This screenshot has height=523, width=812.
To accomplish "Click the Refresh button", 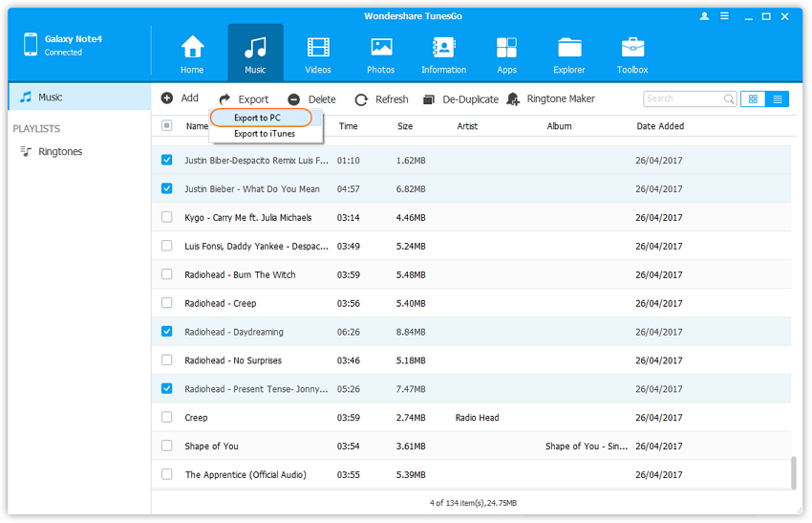I will click(x=381, y=99).
